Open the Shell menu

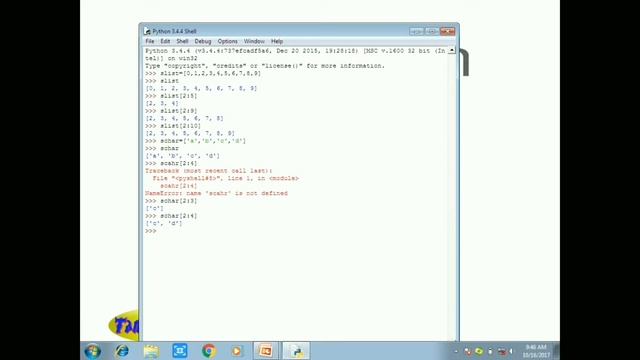(182, 41)
